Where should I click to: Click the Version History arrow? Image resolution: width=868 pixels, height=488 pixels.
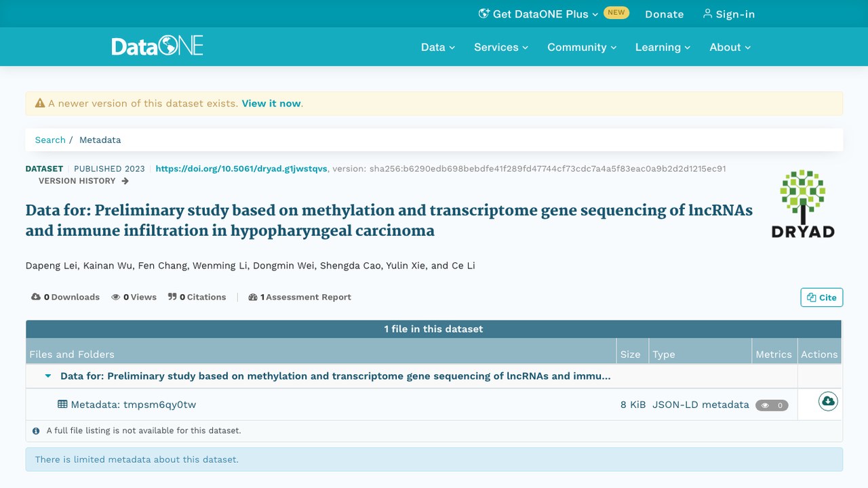point(125,181)
